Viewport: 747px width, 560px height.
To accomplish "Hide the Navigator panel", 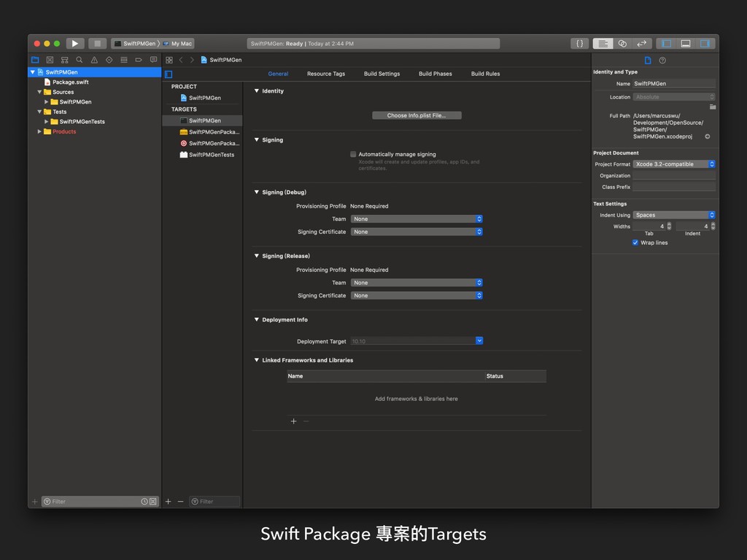I will tap(666, 43).
